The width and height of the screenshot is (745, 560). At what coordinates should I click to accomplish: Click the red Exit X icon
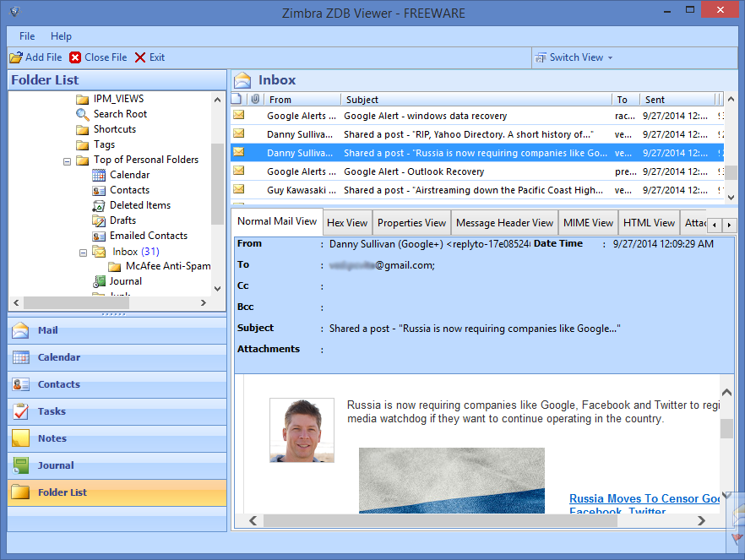click(x=140, y=57)
